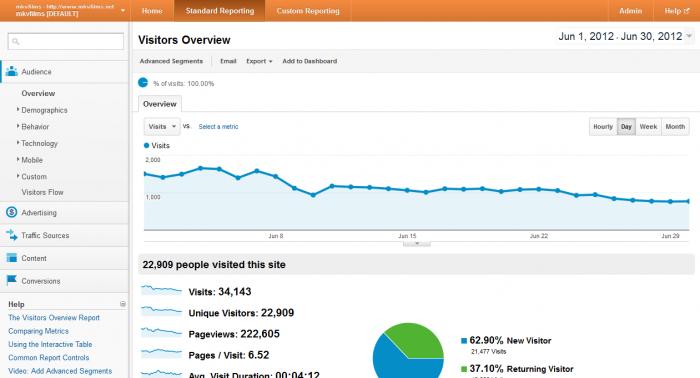Open the Custom Reporting tab
Image resolution: width=700 pixels, height=378 pixels.
click(308, 11)
